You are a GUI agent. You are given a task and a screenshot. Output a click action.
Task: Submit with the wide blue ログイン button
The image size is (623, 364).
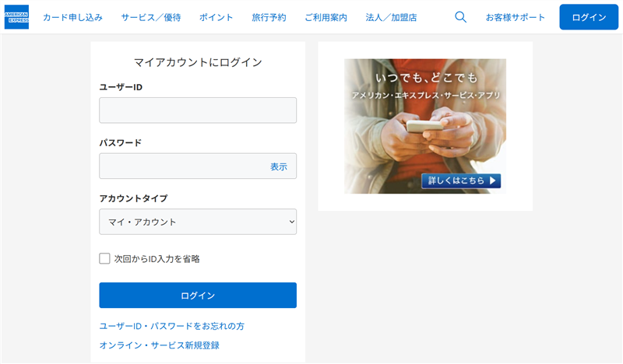pyautogui.click(x=198, y=296)
